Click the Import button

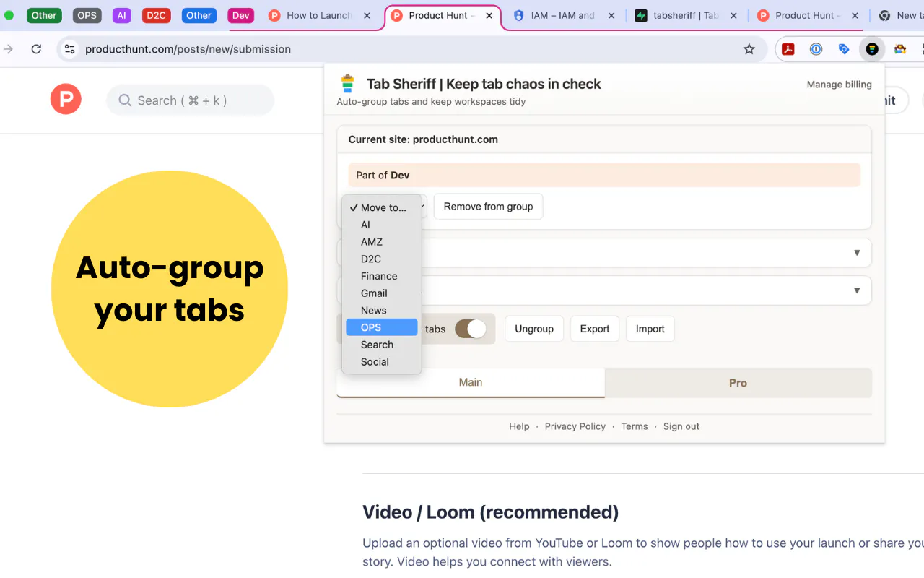pyautogui.click(x=650, y=329)
